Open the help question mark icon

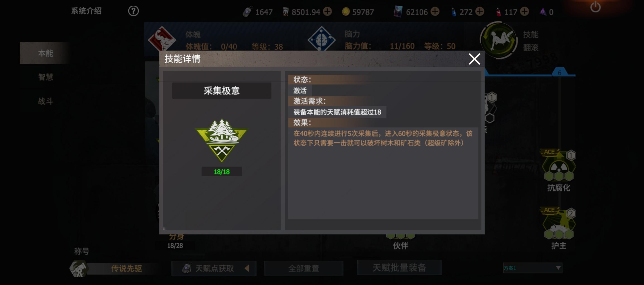[x=133, y=11]
